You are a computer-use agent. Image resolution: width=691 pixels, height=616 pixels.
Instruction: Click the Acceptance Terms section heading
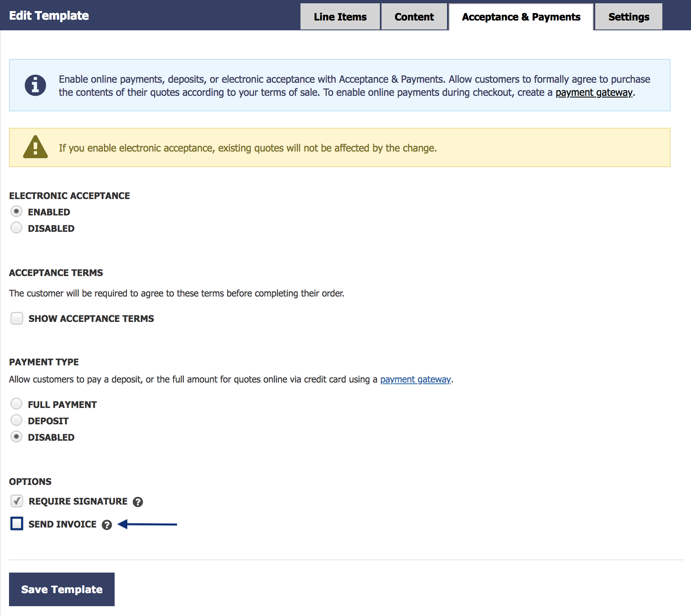coord(56,273)
